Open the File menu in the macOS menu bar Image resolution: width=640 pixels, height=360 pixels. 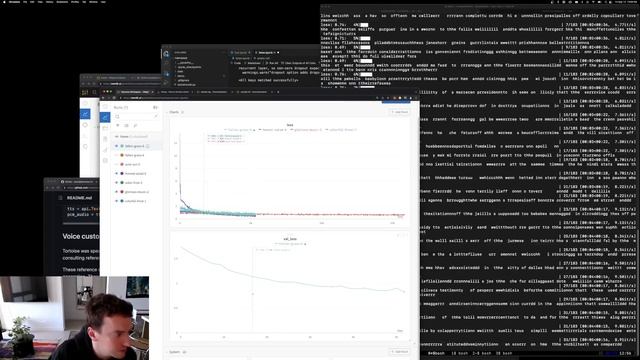tap(25, 2)
